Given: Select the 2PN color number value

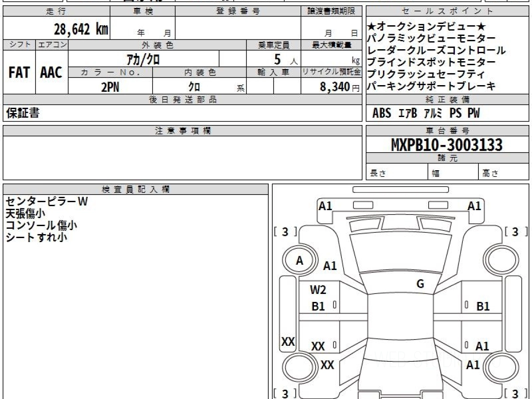Looking at the screenshot, I should [110, 87].
